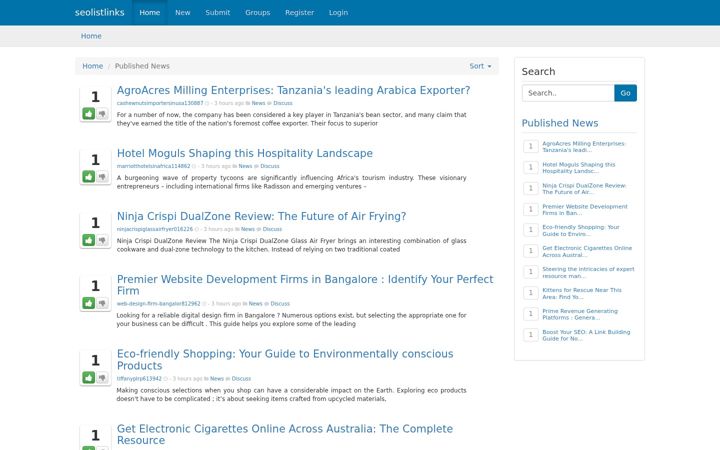Click News category under AgroAcres post
720x450 pixels.
259,103
